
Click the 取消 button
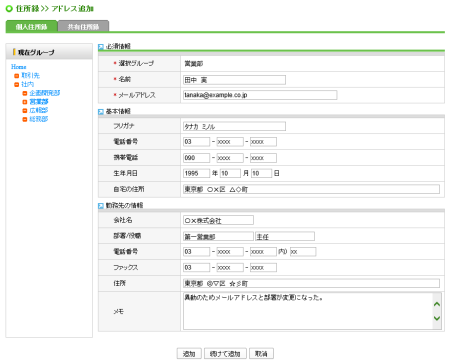click(x=261, y=354)
